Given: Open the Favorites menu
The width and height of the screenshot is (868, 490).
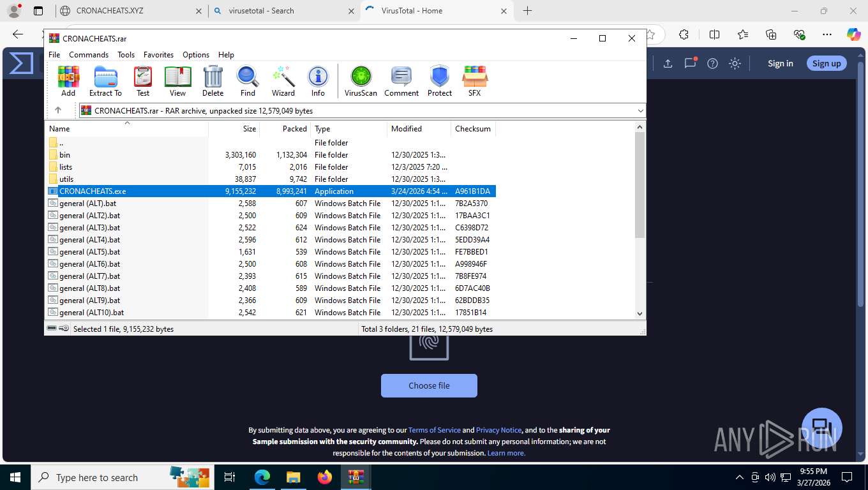Looking at the screenshot, I should [x=158, y=55].
